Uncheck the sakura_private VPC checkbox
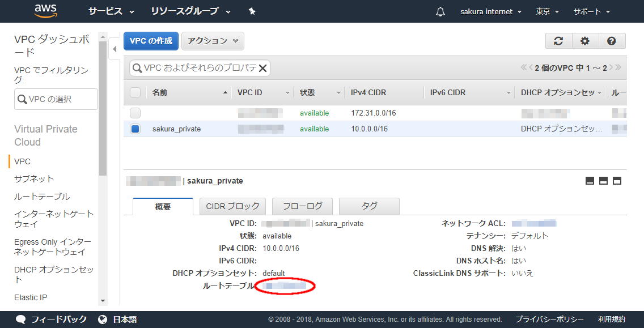 tap(135, 129)
